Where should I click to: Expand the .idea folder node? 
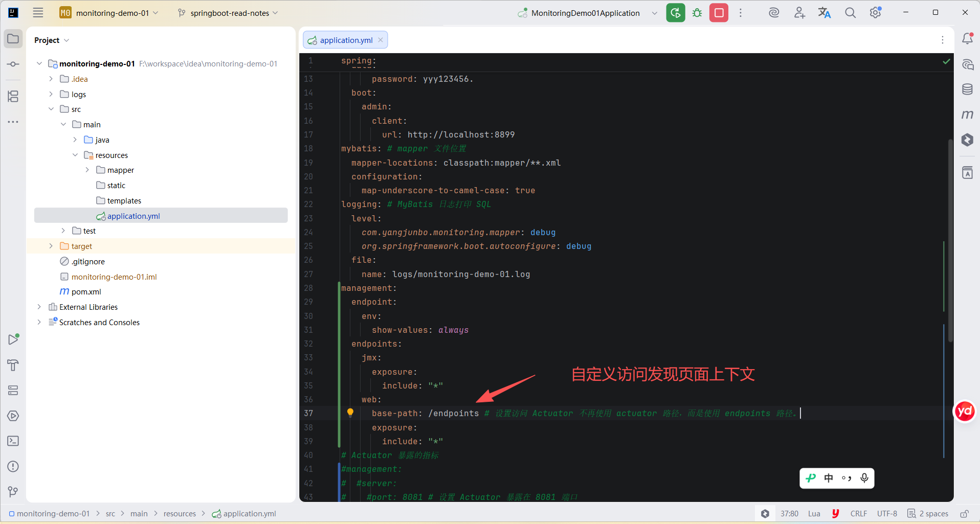tap(51, 79)
